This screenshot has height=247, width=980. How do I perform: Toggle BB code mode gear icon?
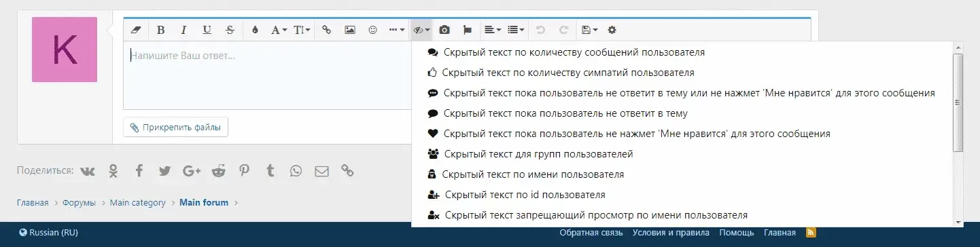[x=612, y=30]
